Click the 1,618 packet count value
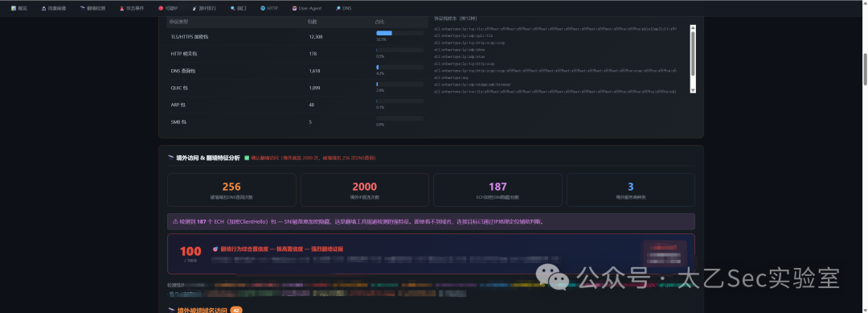The image size is (868, 313). [x=314, y=71]
